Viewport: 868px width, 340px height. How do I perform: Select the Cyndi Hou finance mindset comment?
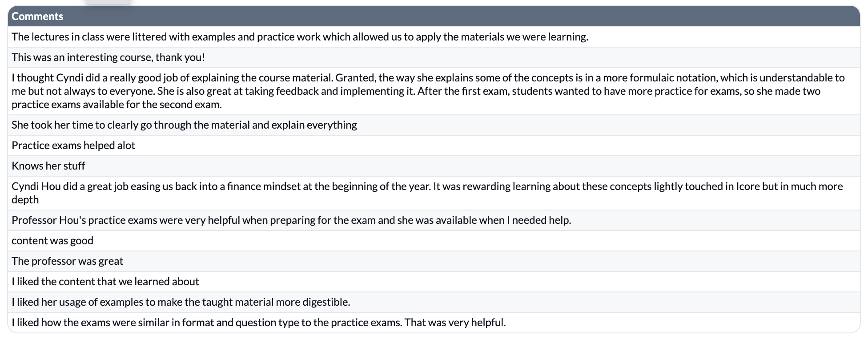point(434,193)
